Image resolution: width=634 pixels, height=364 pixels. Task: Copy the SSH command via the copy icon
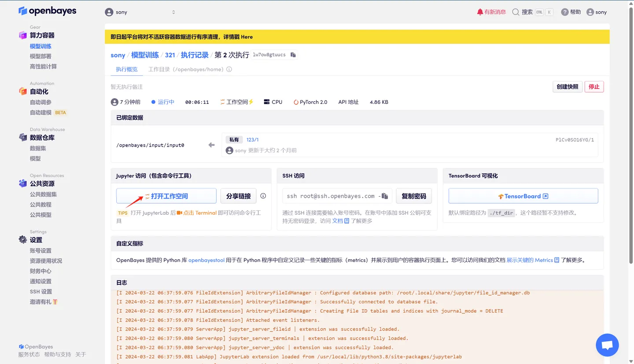pos(385,195)
